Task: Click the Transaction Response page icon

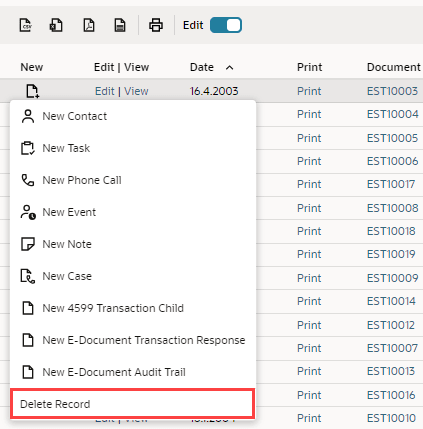Action: click(28, 340)
